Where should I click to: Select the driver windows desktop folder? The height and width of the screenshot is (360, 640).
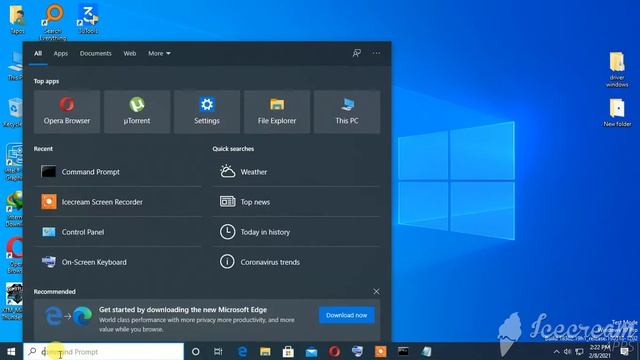click(x=617, y=69)
